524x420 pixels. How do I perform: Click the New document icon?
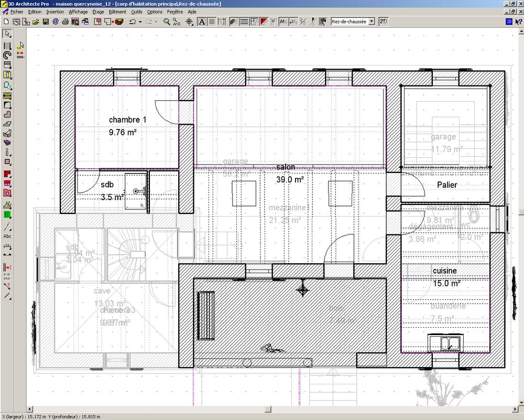(x=6, y=21)
